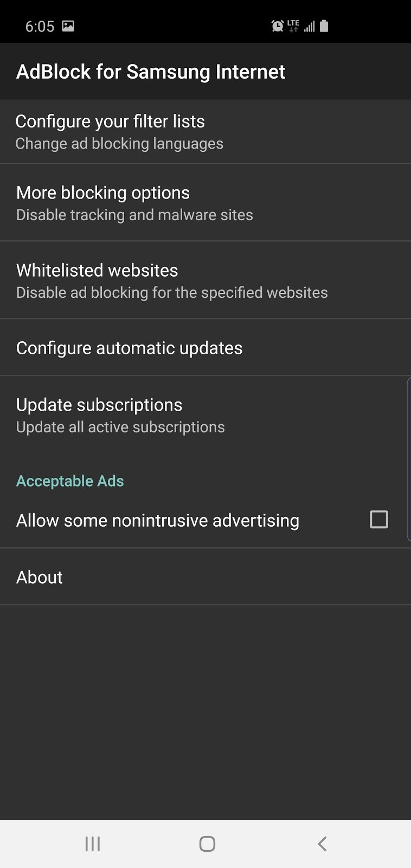
Task: Open Configure automatic updates
Action: (x=129, y=348)
